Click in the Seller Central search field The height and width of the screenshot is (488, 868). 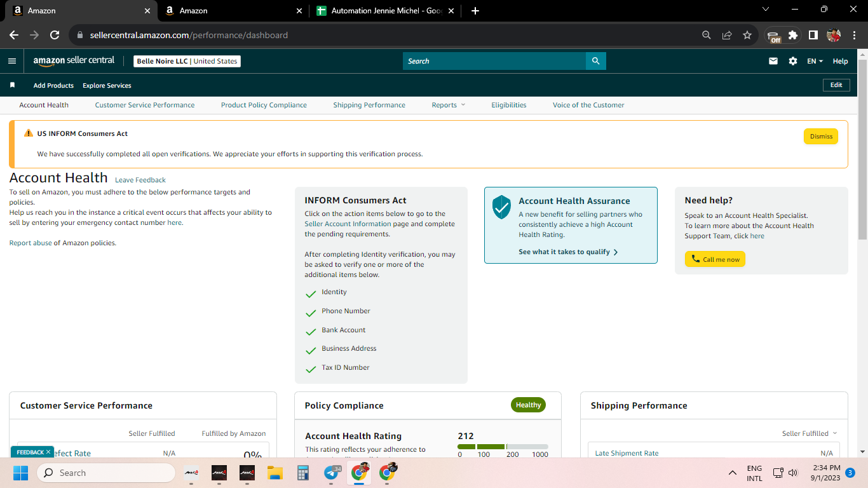pos(494,61)
